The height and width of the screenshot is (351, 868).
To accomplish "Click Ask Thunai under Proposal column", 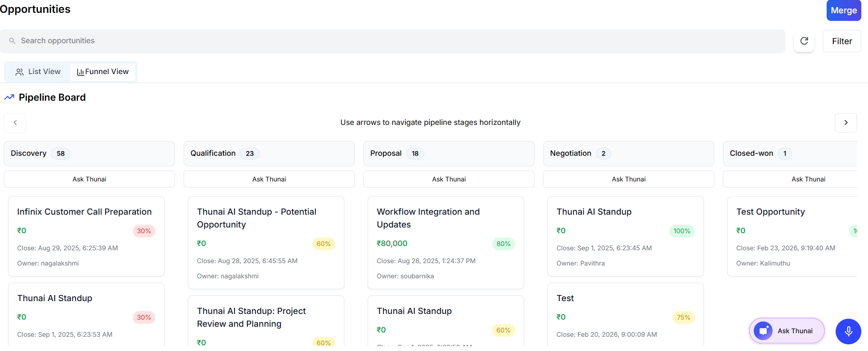I will (449, 179).
